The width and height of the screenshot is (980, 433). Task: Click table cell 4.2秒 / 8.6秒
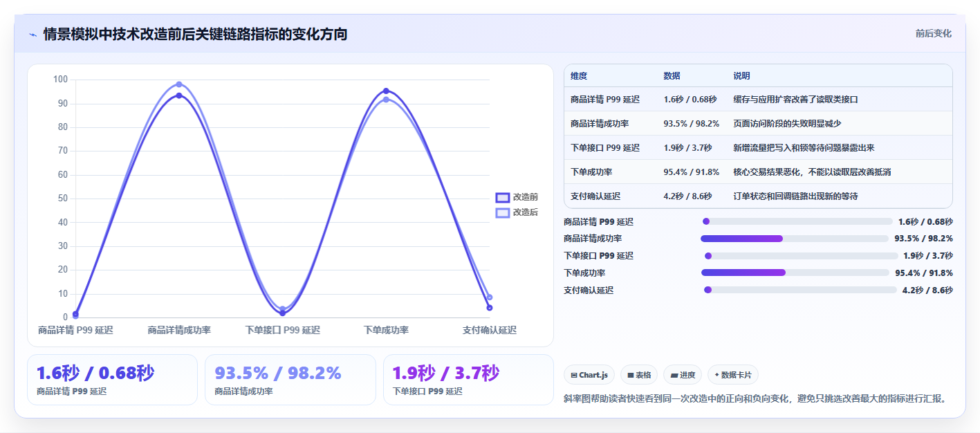[x=687, y=196]
